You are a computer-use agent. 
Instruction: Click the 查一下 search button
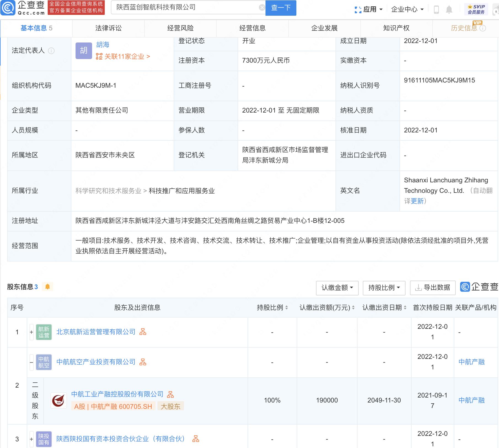pyautogui.click(x=280, y=8)
